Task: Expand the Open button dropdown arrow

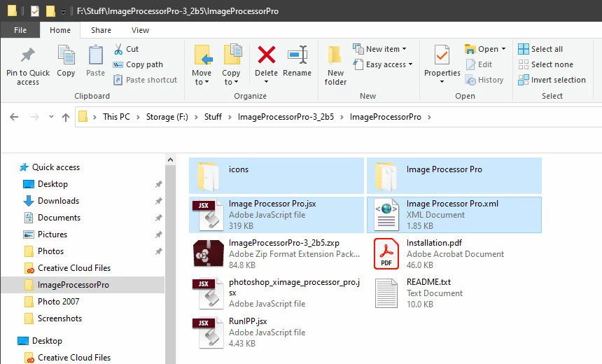Action: click(x=503, y=49)
